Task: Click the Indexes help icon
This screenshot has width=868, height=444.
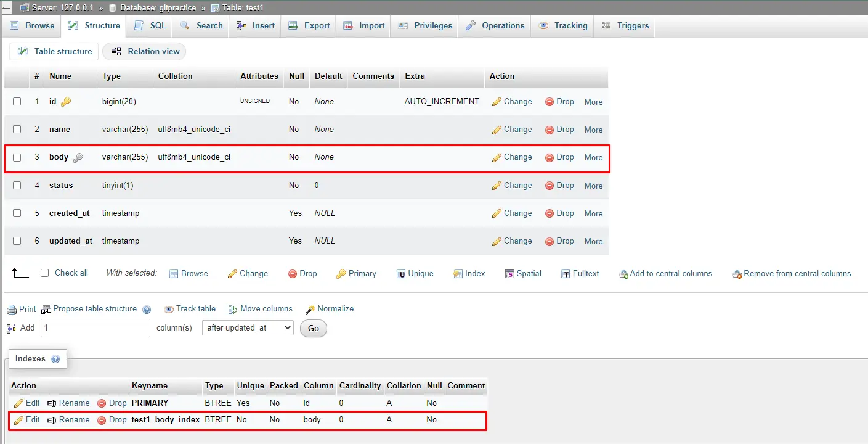Action: [55, 359]
